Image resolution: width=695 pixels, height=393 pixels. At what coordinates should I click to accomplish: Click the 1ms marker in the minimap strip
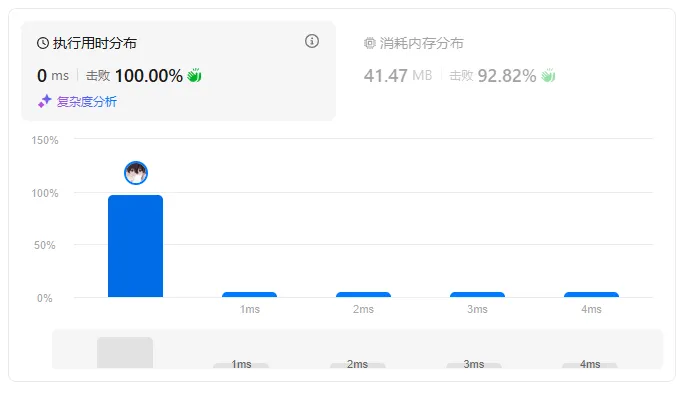(x=241, y=365)
